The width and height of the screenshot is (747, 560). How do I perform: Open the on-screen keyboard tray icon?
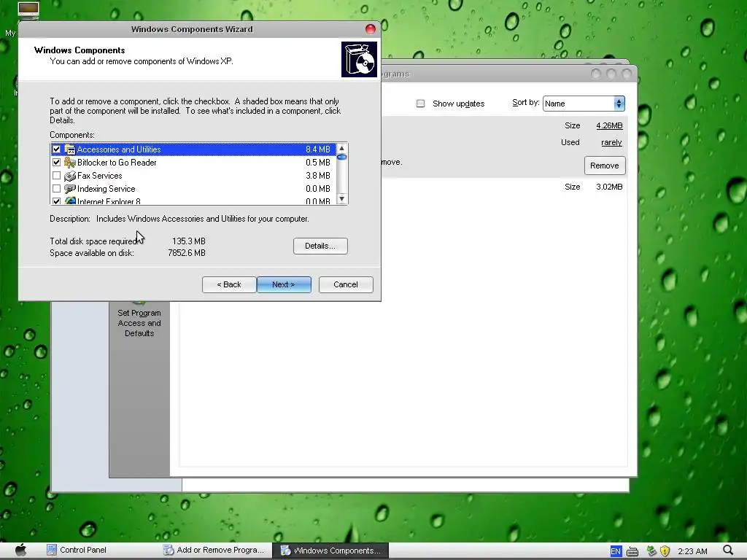(x=632, y=551)
